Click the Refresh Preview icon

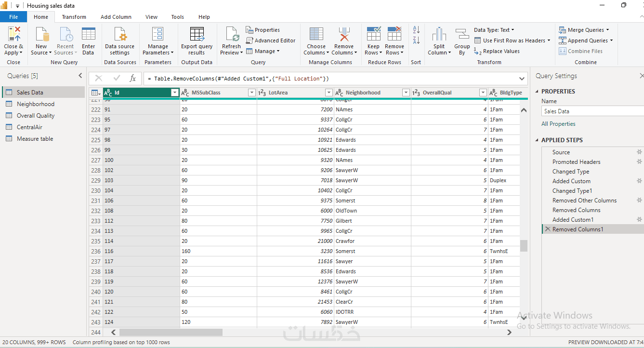232,35
